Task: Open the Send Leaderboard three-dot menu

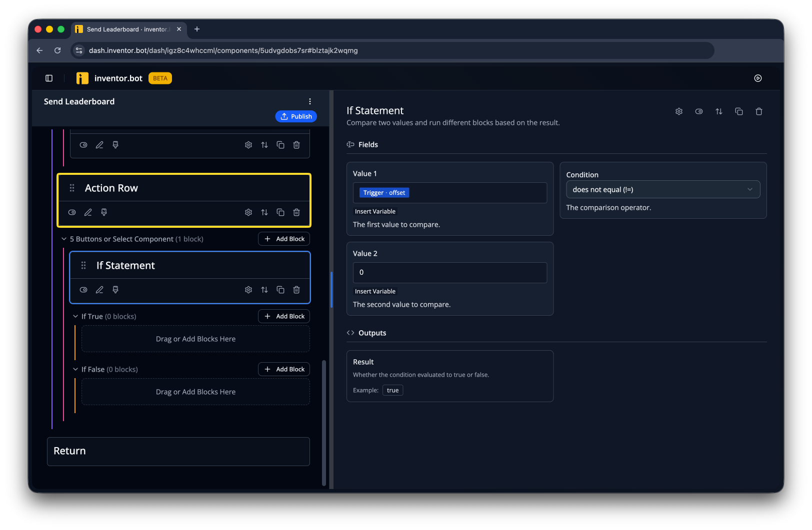Action: click(310, 101)
